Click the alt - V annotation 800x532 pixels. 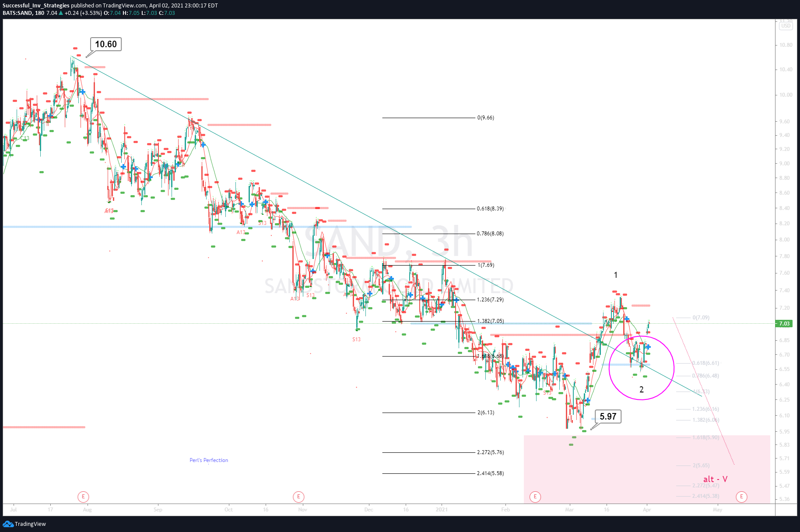click(715, 479)
